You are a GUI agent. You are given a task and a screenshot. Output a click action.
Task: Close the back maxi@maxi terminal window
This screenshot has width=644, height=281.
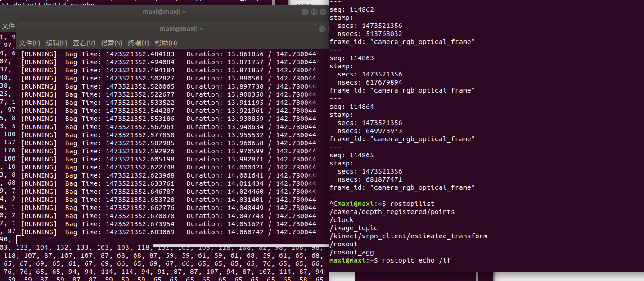323,12
